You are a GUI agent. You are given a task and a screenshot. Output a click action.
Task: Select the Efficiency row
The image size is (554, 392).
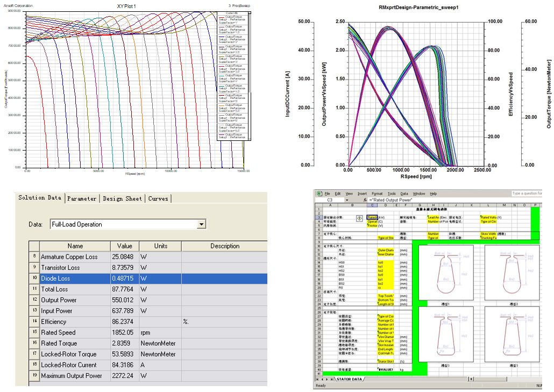(x=148, y=322)
